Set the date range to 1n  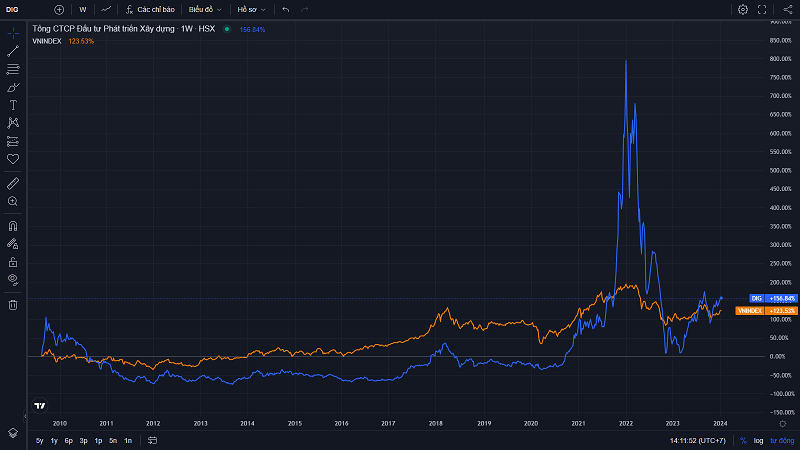coord(128,440)
